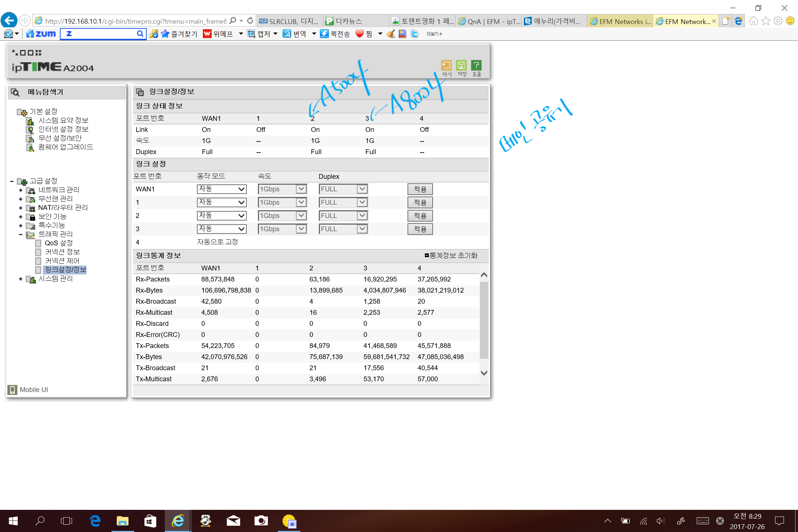This screenshot has height=532, width=798.
Task: Expand the 시스템 관리 tree node
Action: tap(21, 279)
